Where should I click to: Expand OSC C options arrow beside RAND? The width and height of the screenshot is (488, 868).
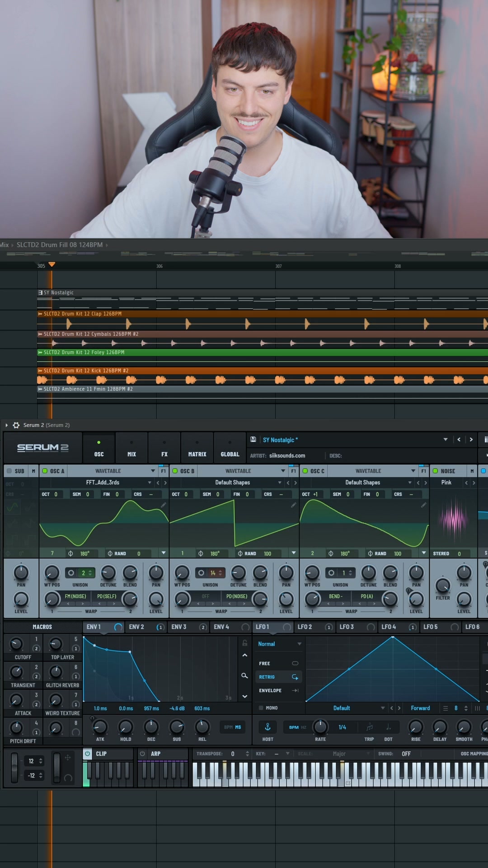[424, 553]
